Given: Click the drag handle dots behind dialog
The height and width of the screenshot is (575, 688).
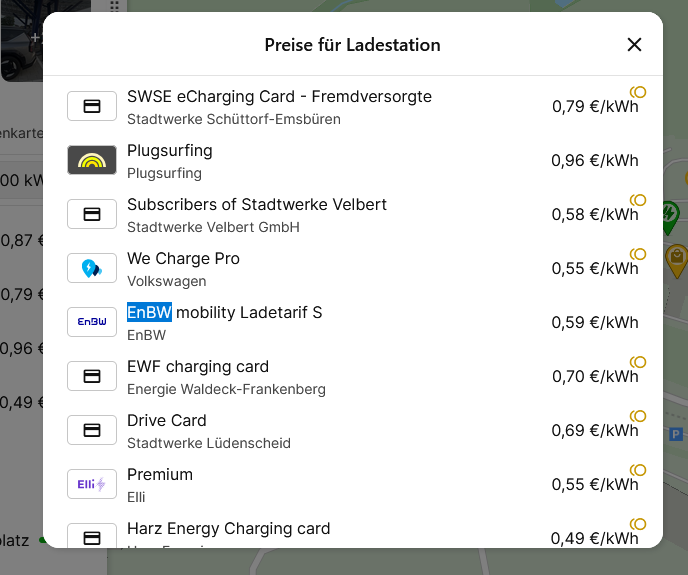Looking at the screenshot, I should tap(114, 6).
